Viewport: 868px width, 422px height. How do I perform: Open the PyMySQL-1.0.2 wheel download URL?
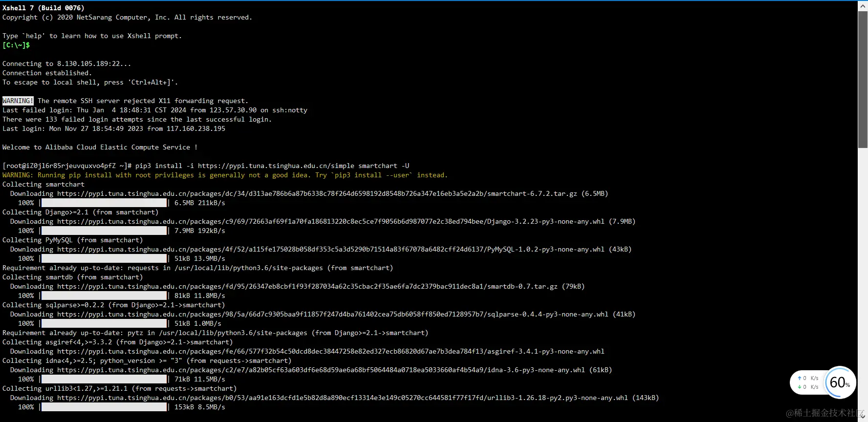[331, 249]
